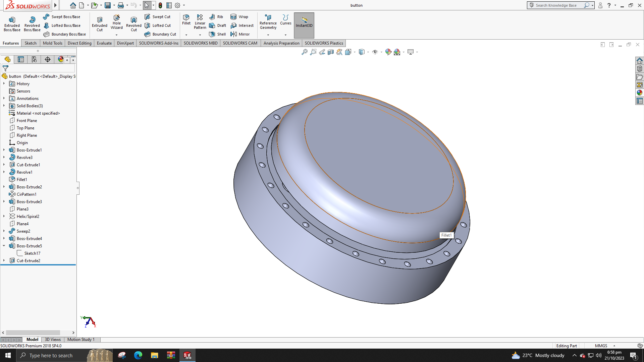Select the Linear Pattern tool

tap(200, 22)
